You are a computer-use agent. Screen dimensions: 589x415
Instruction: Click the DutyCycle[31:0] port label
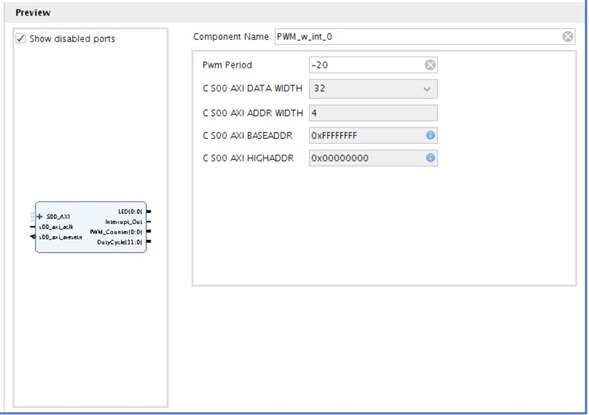(x=120, y=242)
